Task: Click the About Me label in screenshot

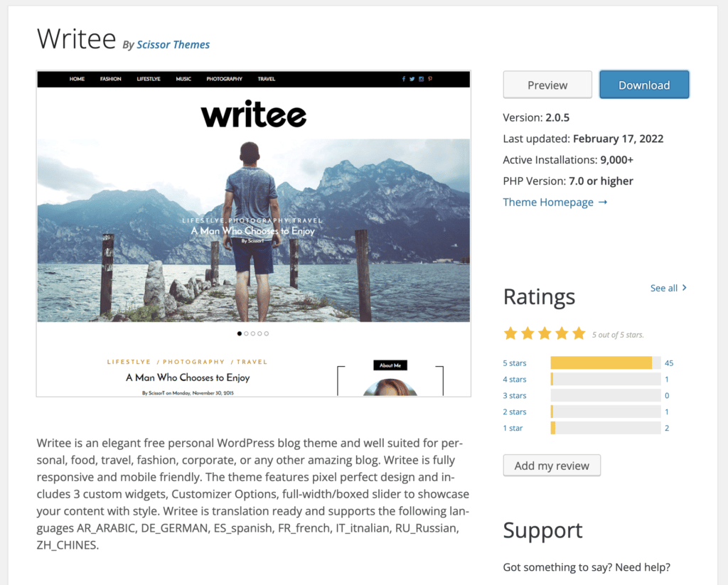Action: click(390, 365)
